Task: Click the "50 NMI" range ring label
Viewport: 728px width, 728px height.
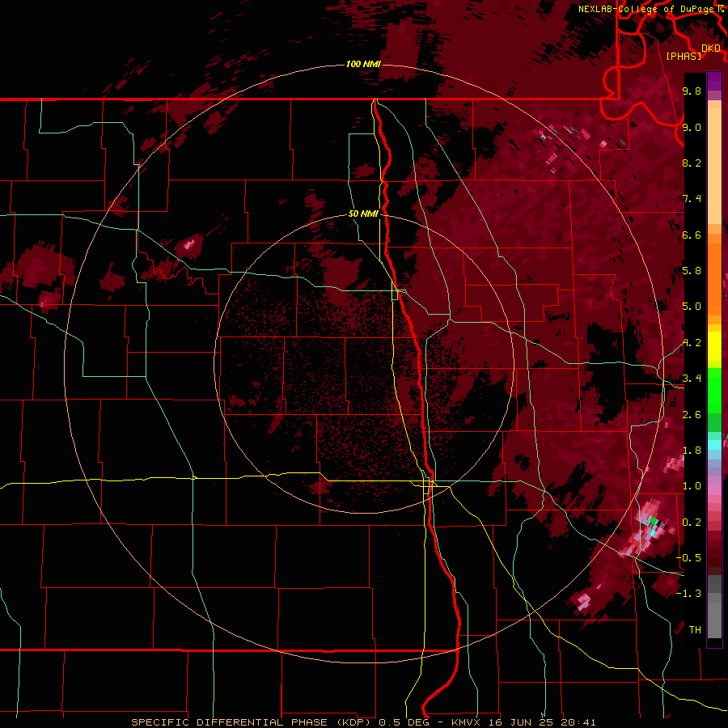Action: [363, 214]
